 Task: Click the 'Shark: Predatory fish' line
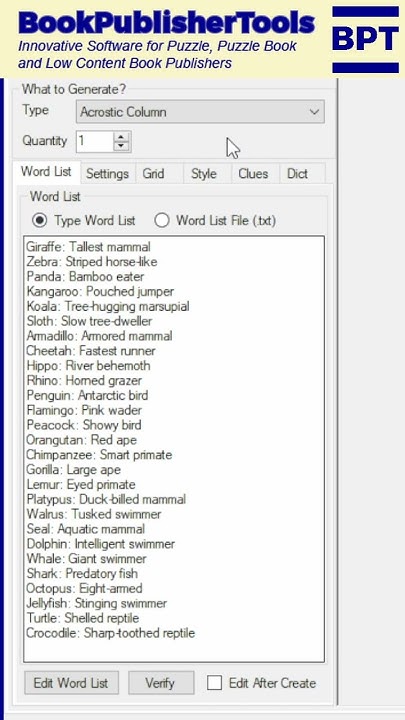82,574
